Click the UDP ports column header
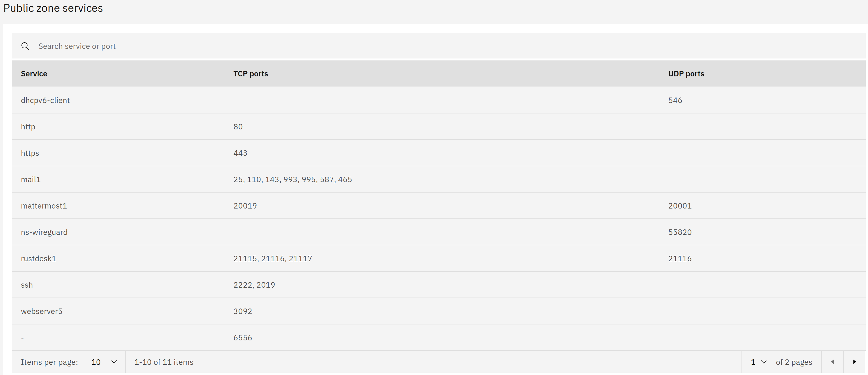868x375 pixels. click(686, 74)
